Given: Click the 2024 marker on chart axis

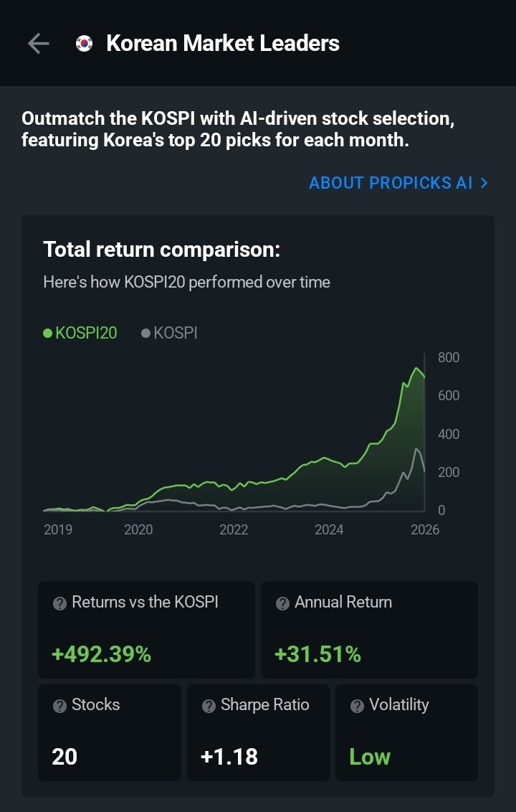Looking at the screenshot, I should point(329,530).
